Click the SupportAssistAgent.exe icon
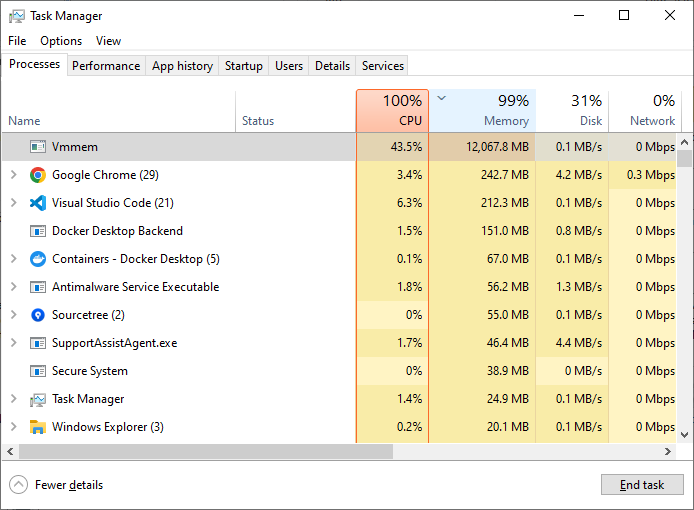The image size is (694, 510). tap(38, 343)
